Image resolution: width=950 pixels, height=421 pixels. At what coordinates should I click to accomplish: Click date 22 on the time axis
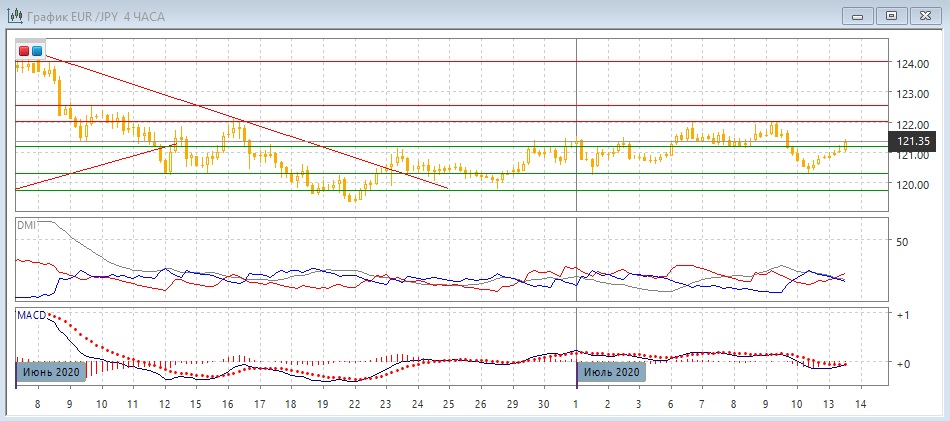tap(354, 403)
